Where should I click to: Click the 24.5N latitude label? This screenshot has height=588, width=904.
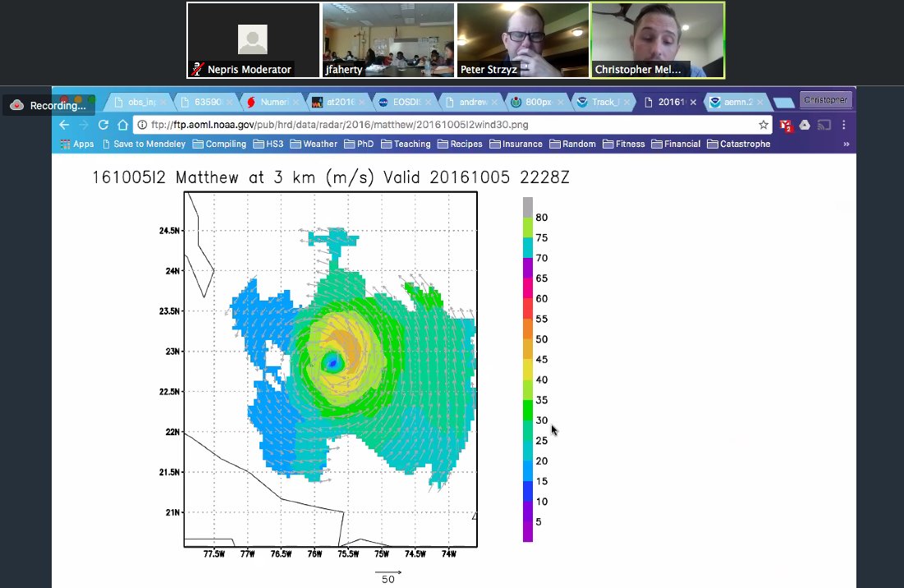point(169,231)
